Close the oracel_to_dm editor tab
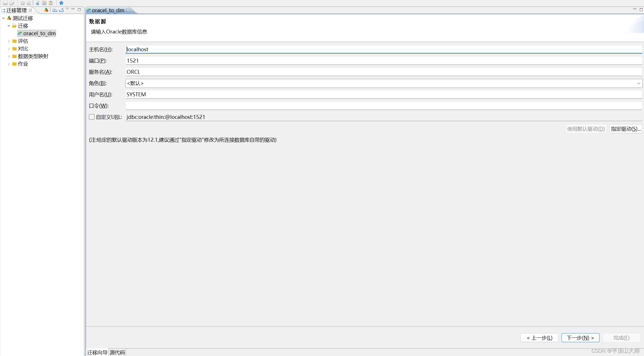Viewport: 644px width, 356px height. [128, 10]
